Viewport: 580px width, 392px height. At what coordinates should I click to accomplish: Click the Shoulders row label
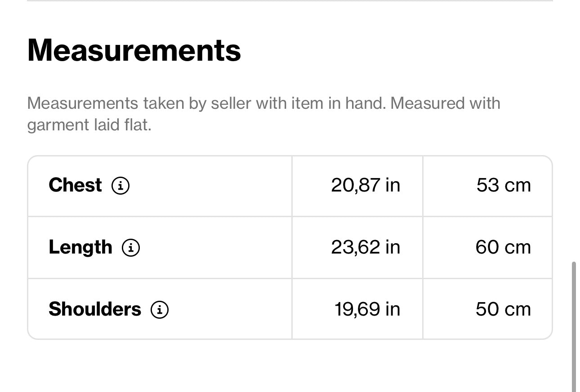[x=94, y=309]
